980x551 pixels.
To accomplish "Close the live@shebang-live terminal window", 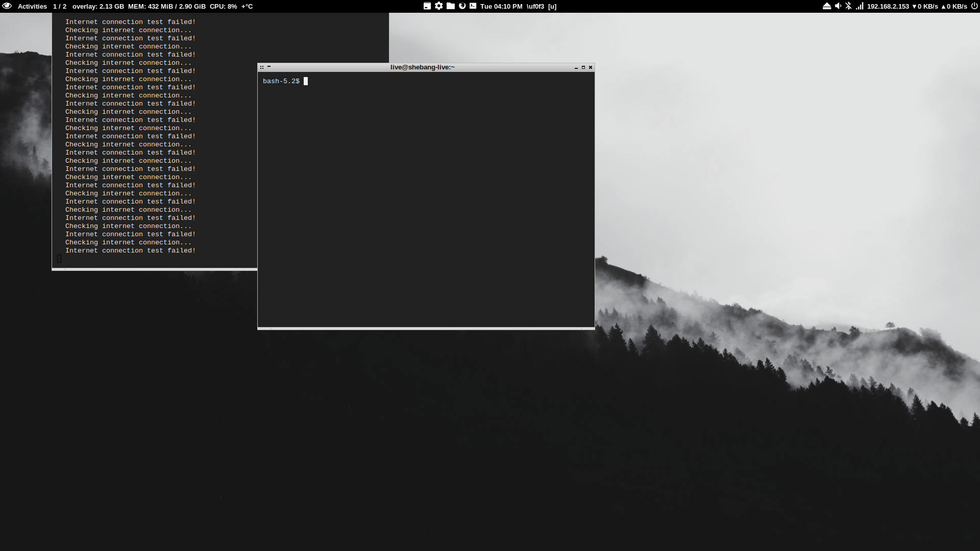I will pyautogui.click(x=591, y=67).
